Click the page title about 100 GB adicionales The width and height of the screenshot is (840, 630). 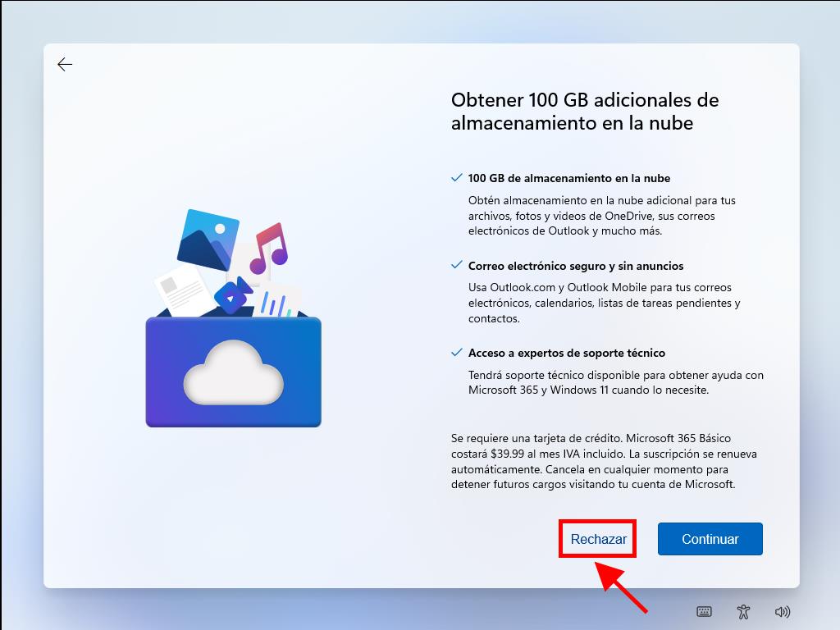tap(584, 112)
